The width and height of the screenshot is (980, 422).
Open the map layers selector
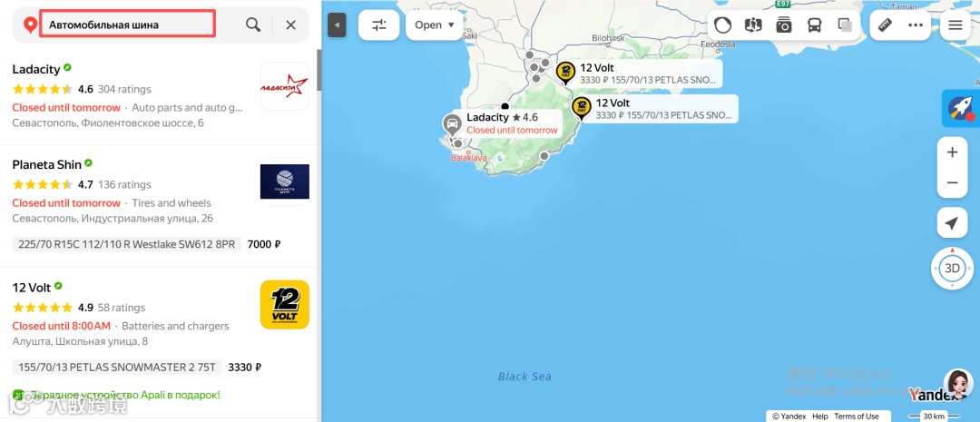click(x=845, y=25)
